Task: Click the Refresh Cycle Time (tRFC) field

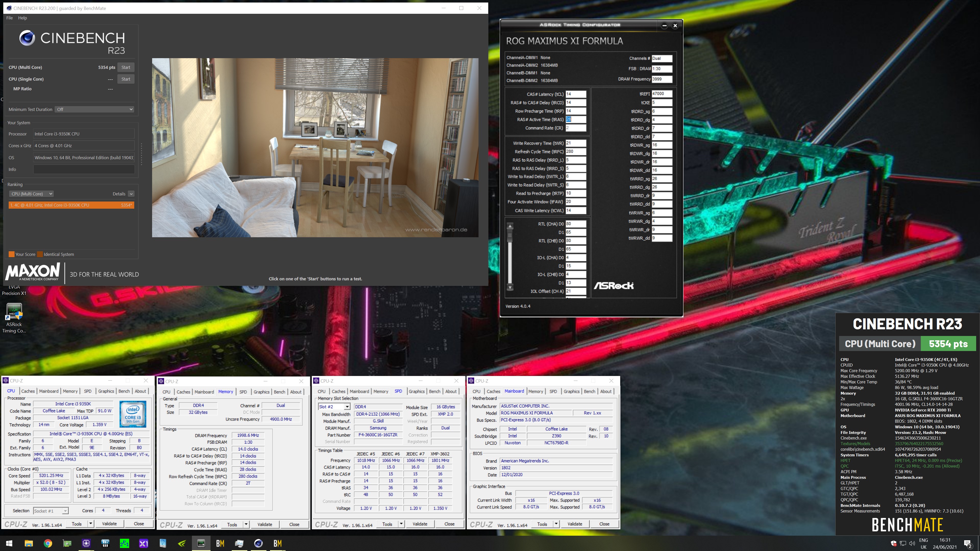Action: point(575,151)
